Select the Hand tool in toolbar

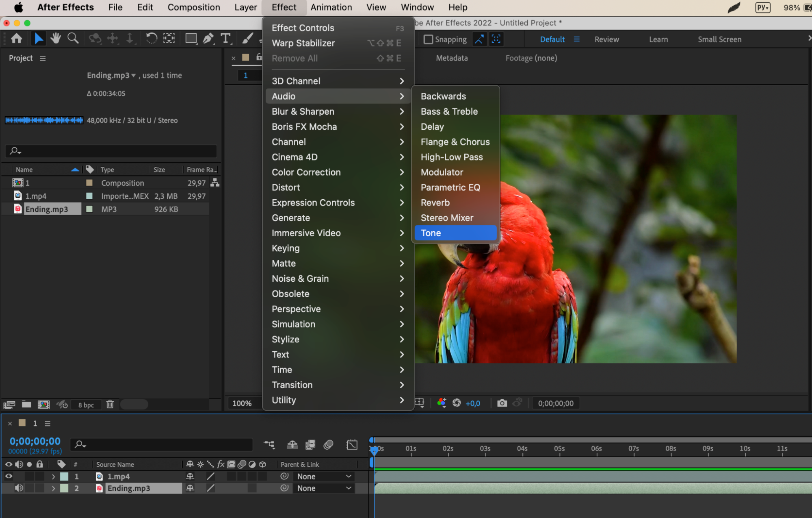pos(56,39)
